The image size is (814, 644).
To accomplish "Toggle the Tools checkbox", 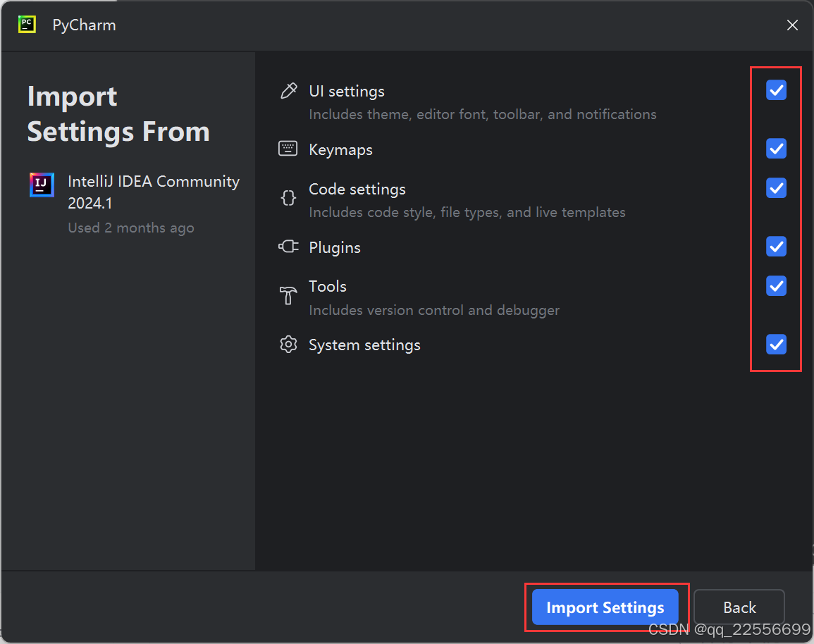I will click(x=776, y=286).
